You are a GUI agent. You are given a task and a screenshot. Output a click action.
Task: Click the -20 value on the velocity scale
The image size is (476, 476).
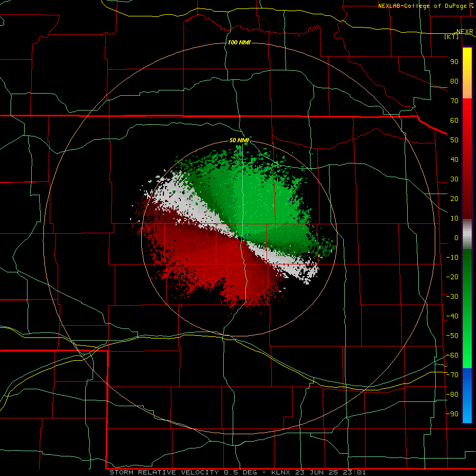tap(452, 277)
